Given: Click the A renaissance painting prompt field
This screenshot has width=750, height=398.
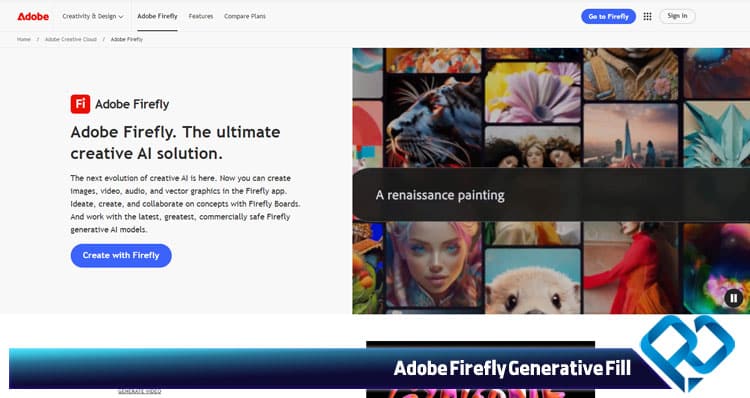Looking at the screenshot, I should point(551,195).
